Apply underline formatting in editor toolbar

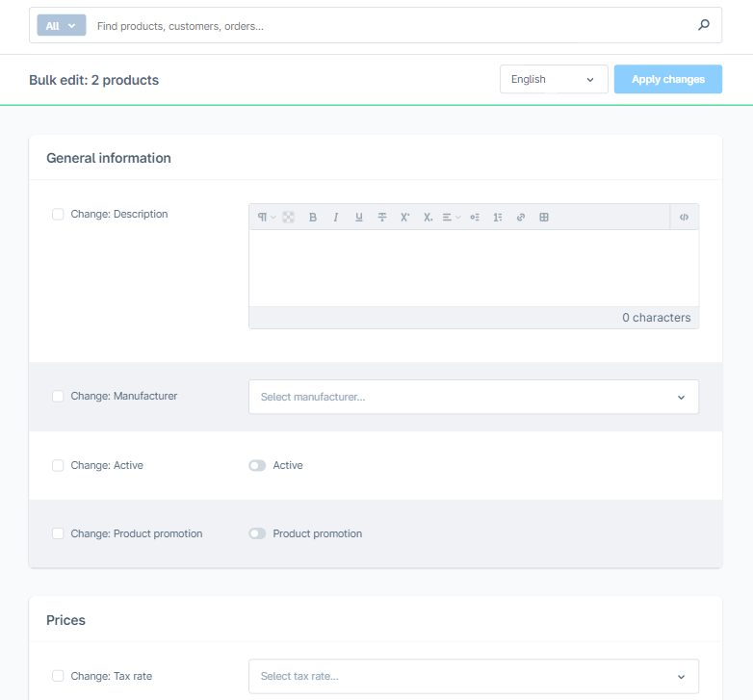click(359, 218)
